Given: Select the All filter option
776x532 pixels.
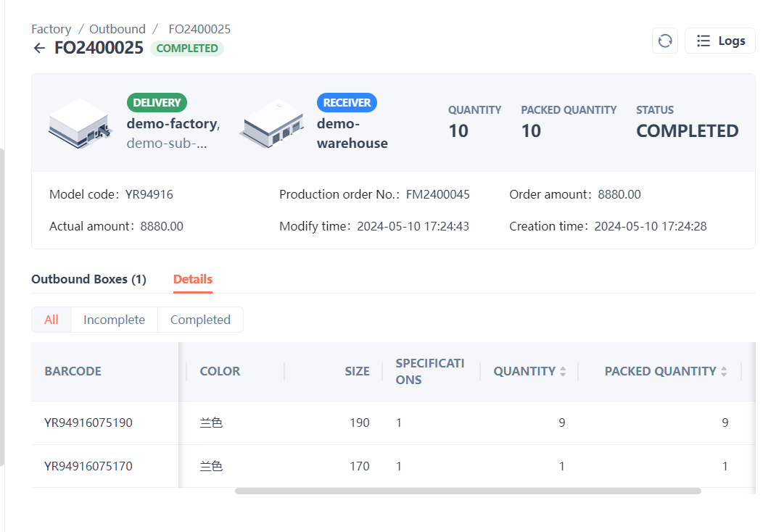Looking at the screenshot, I should [51, 320].
